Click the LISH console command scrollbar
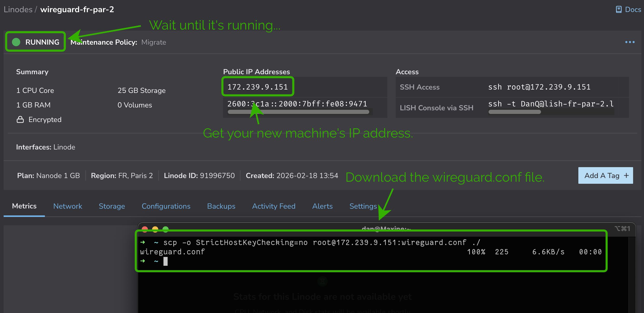This screenshot has width=644, height=313. (x=515, y=112)
